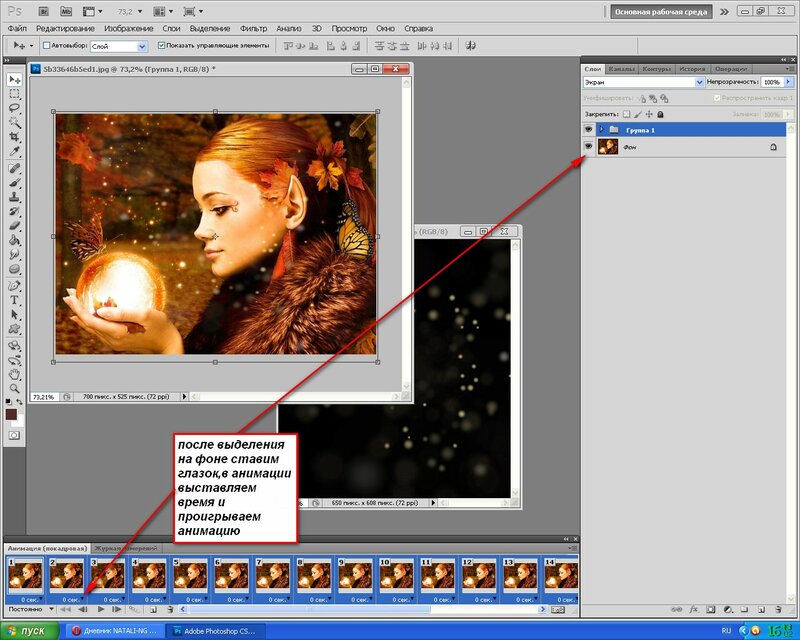Hide the Группа 1 layer eye
This screenshot has height=640, width=800.
coord(588,130)
